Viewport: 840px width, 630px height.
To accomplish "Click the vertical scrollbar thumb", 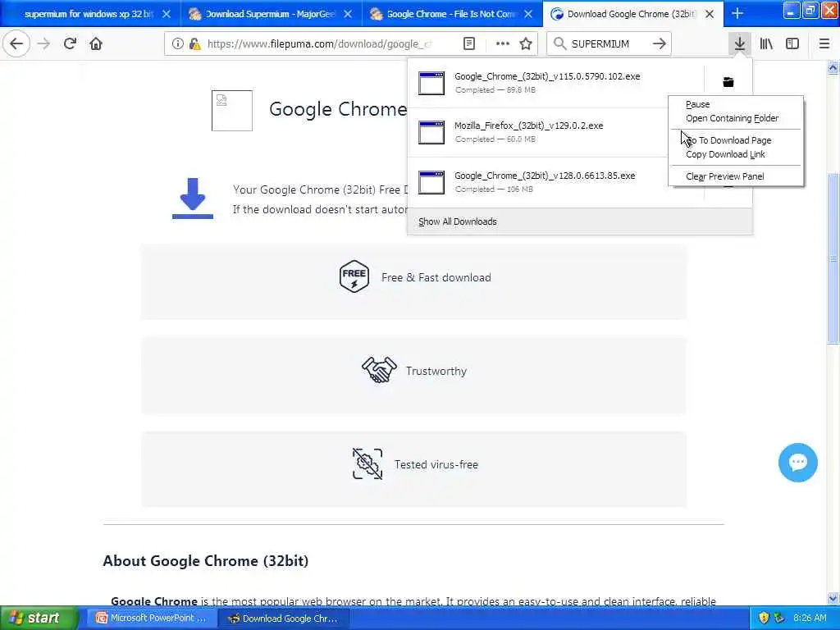I will click(x=833, y=258).
